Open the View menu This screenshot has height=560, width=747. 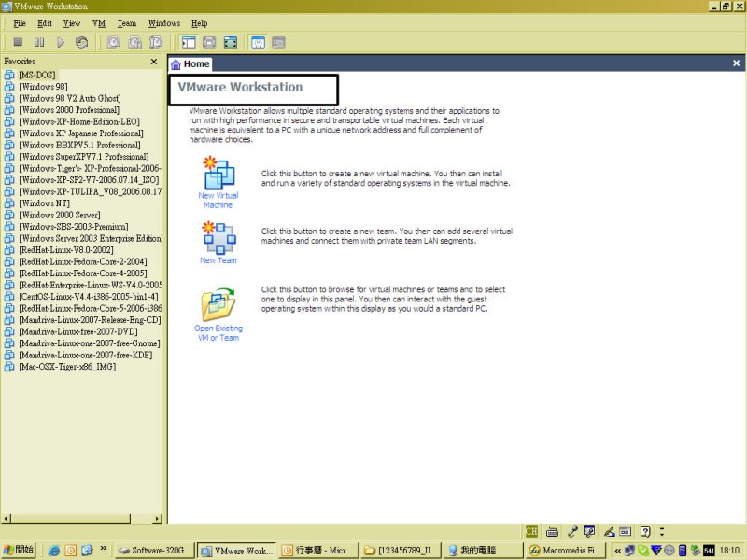point(72,23)
